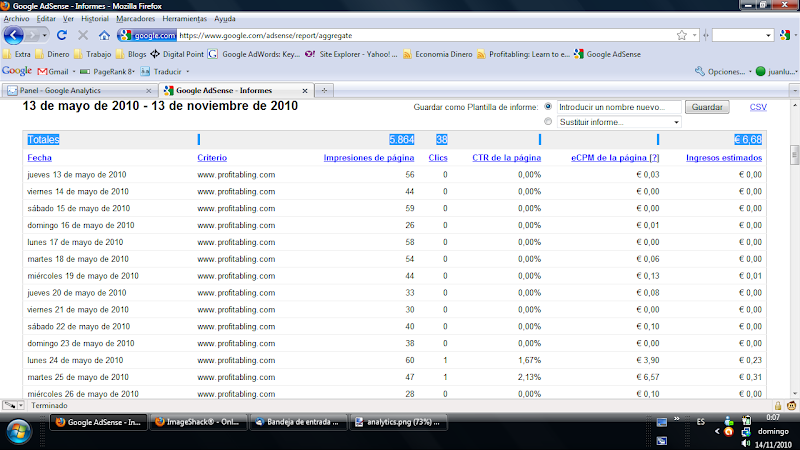Image resolution: width=800 pixels, height=450 pixels.
Task: Switch to ImageShack taskbar window
Action: (x=198, y=422)
